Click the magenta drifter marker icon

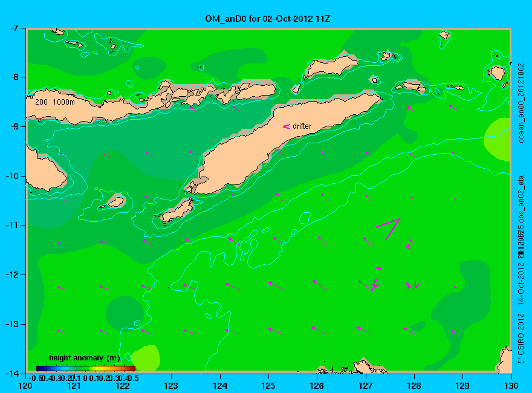(287, 126)
